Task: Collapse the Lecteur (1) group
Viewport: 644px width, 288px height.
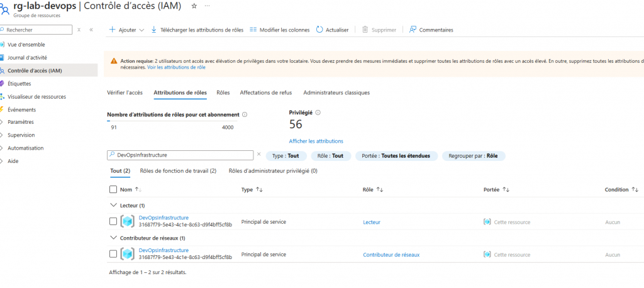Action: coord(113,205)
